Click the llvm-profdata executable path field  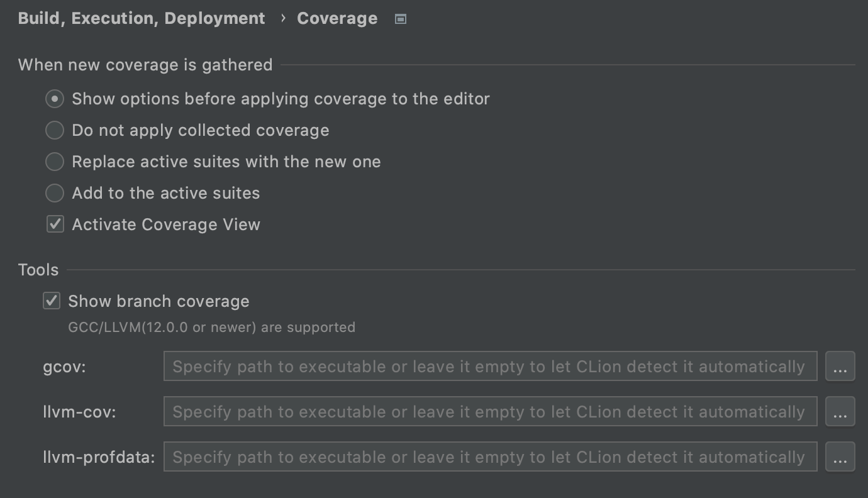tap(490, 456)
